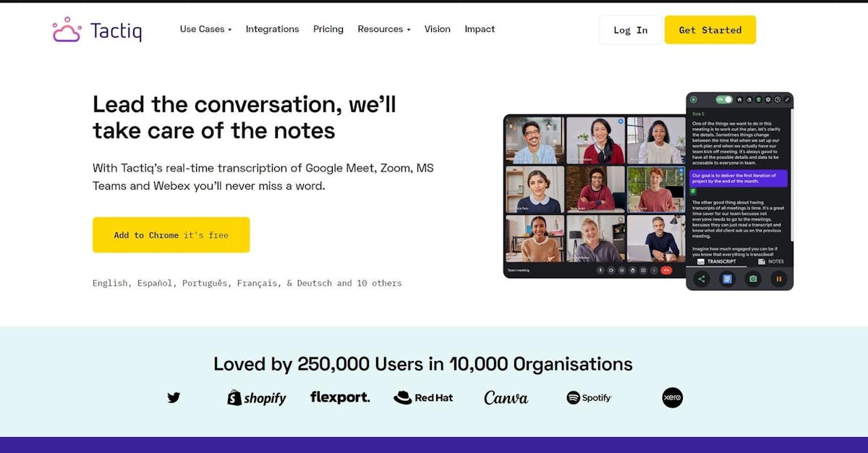Click the Canva logo
This screenshot has height=453, width=868.
[506, 397]
